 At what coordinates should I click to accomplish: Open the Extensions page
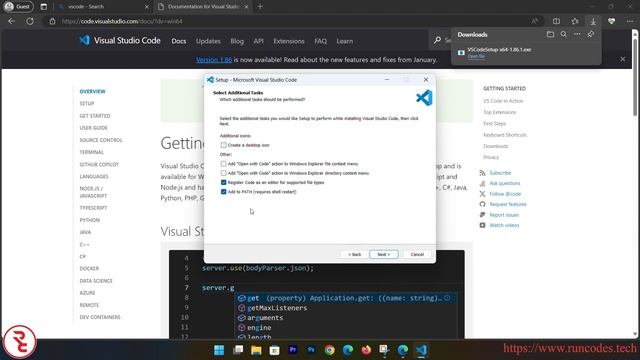289,41
